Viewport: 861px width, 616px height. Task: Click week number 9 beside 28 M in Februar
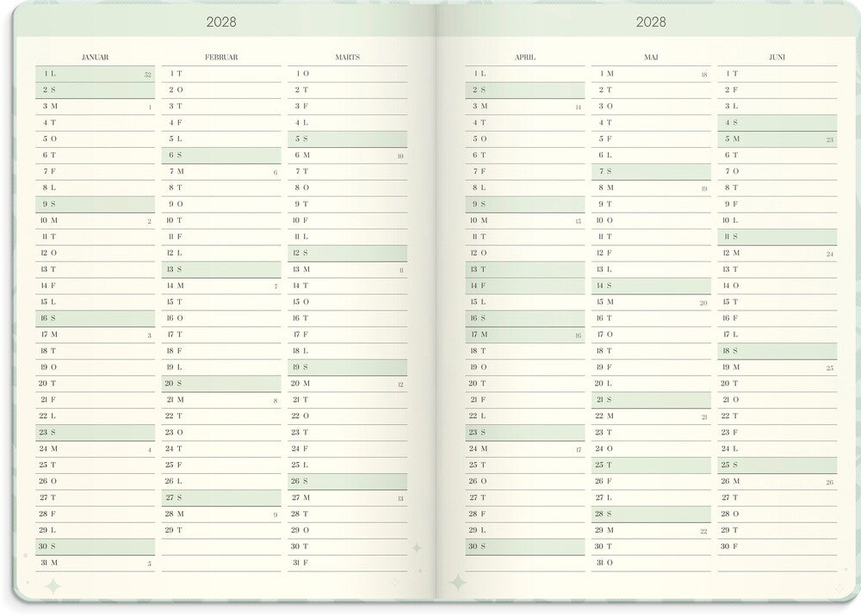(276, 515)
